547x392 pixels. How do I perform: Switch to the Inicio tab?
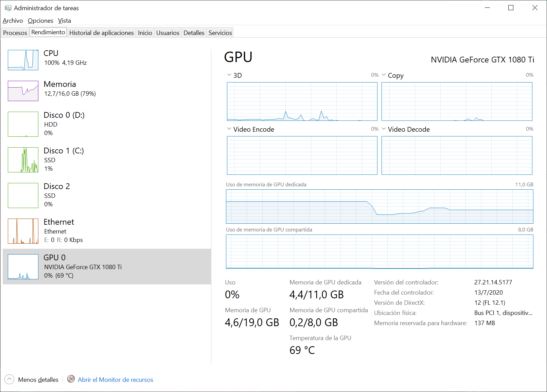click(x=145, y=33)
